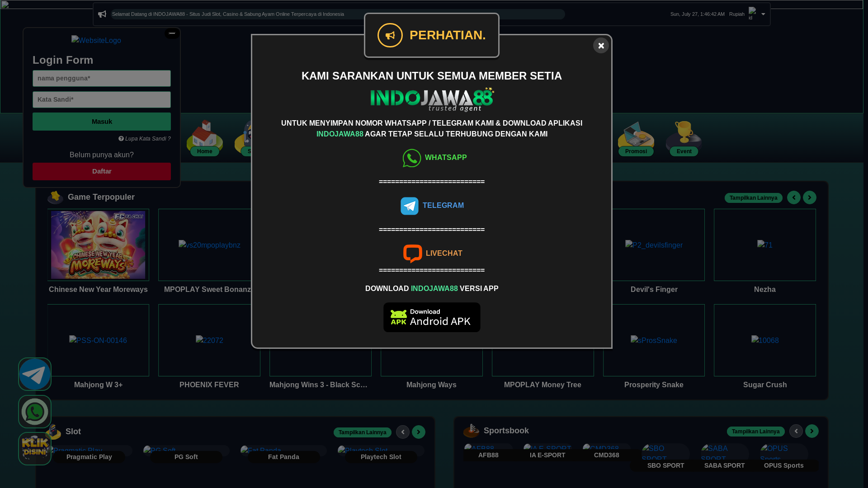Click Mahjong Wins 3 - Black Scatter title
868x488 pixels.
pos(318,385)
